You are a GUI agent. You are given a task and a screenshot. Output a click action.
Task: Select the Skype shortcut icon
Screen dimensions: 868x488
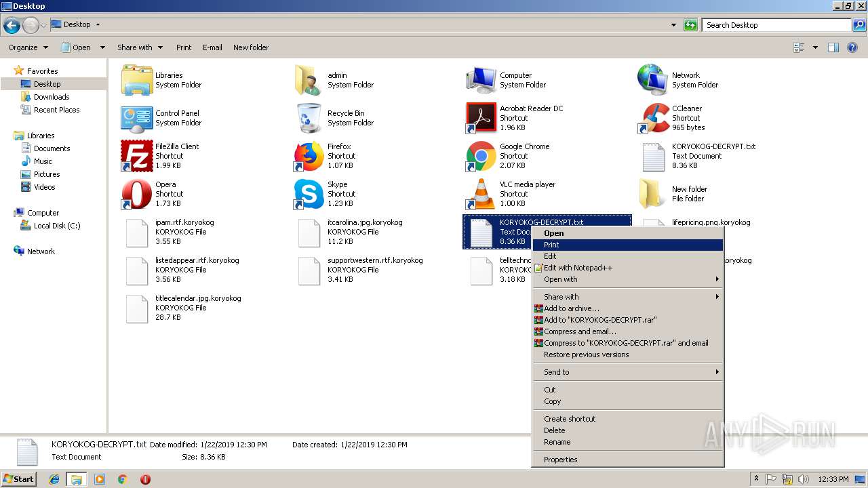[309, 194]
